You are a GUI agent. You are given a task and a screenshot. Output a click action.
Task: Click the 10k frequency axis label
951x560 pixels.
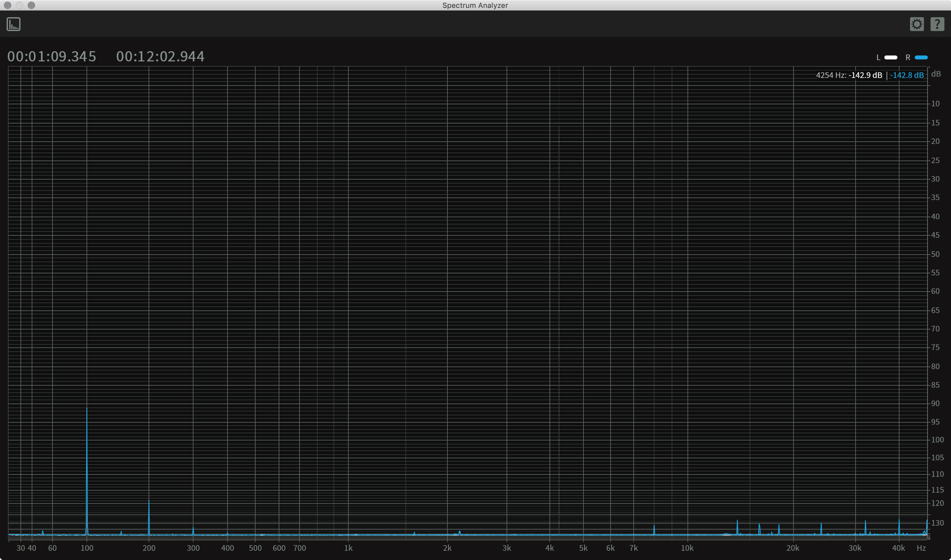(x=687, y=548)
